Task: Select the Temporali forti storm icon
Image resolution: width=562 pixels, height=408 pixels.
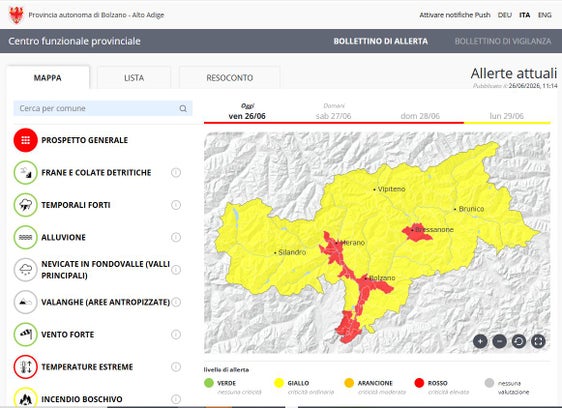Action: [x=25, y=205]
